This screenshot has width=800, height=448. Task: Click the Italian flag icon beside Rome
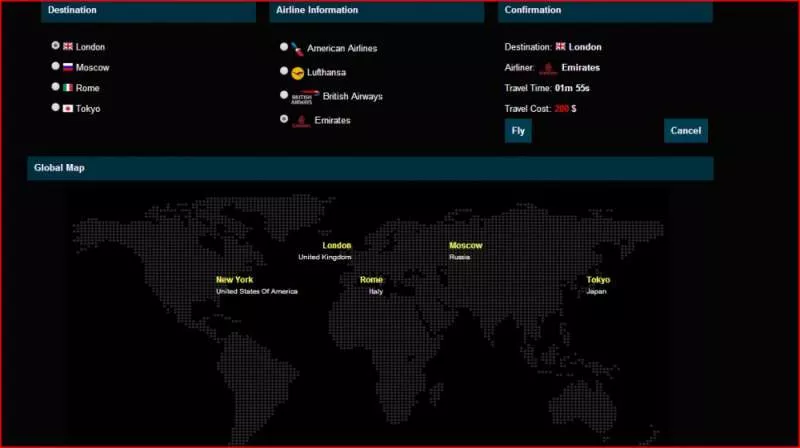[x=68, y=88]
